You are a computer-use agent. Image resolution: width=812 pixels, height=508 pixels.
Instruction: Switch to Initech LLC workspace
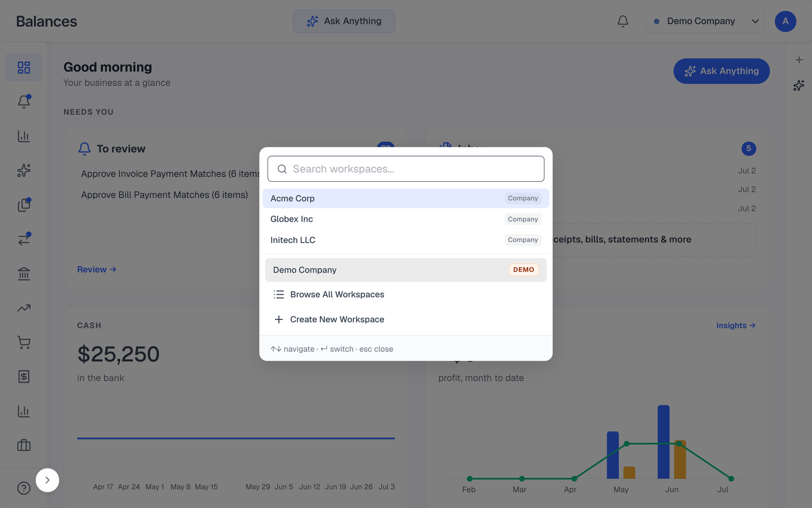pyautogui.click(x=406, y=240)
